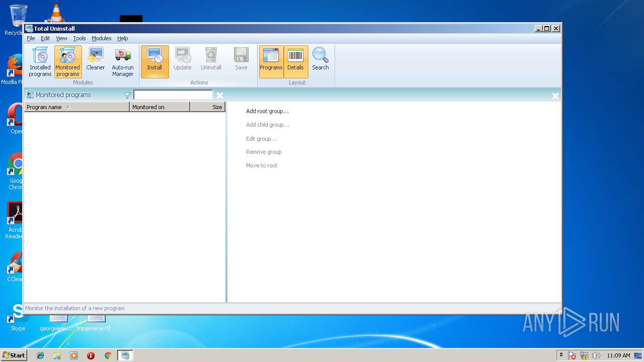Click Edit group link
The height and width of the screenshot is (362, 644).
click(261, 139)
